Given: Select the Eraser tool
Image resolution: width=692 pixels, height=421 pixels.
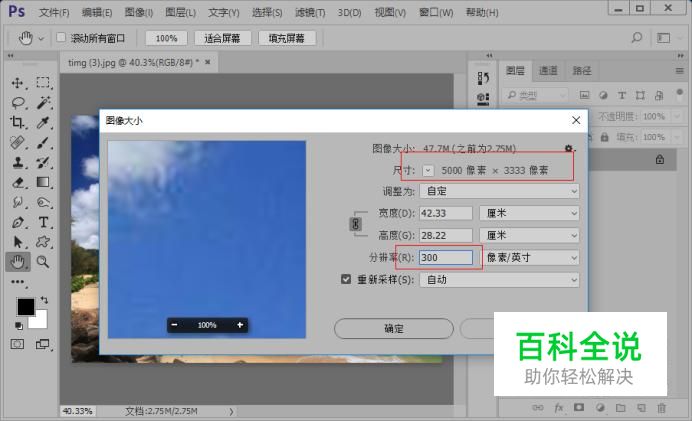Looking at the screenshot, I should [x=18, y=182].
